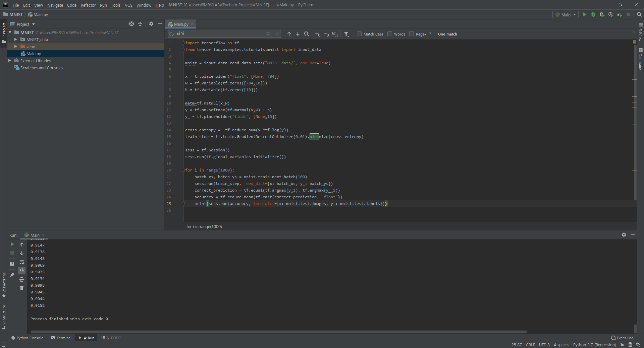Open Main run configuration dropdown
This screenshot has width=644, height=348.
point(566,15)
